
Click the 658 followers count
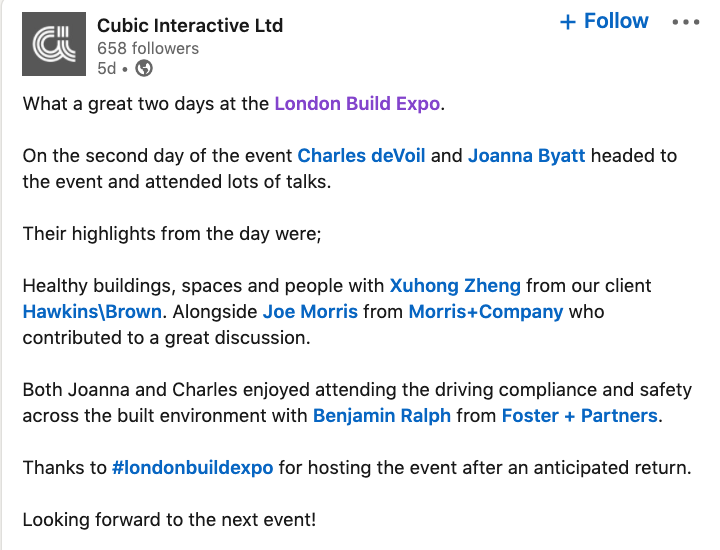click(148, 48)
